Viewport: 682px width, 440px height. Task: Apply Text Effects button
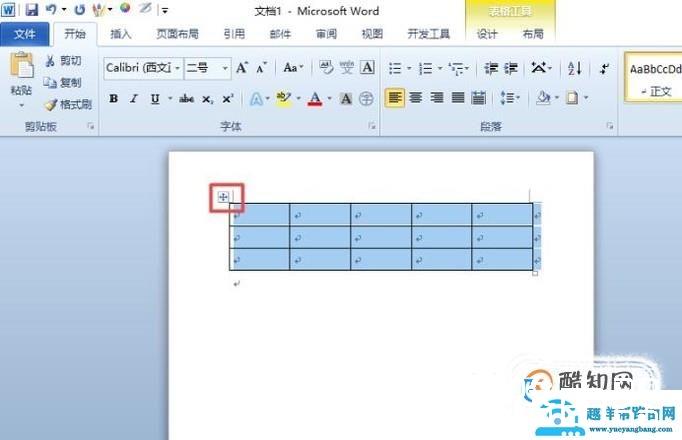point(256,99)
